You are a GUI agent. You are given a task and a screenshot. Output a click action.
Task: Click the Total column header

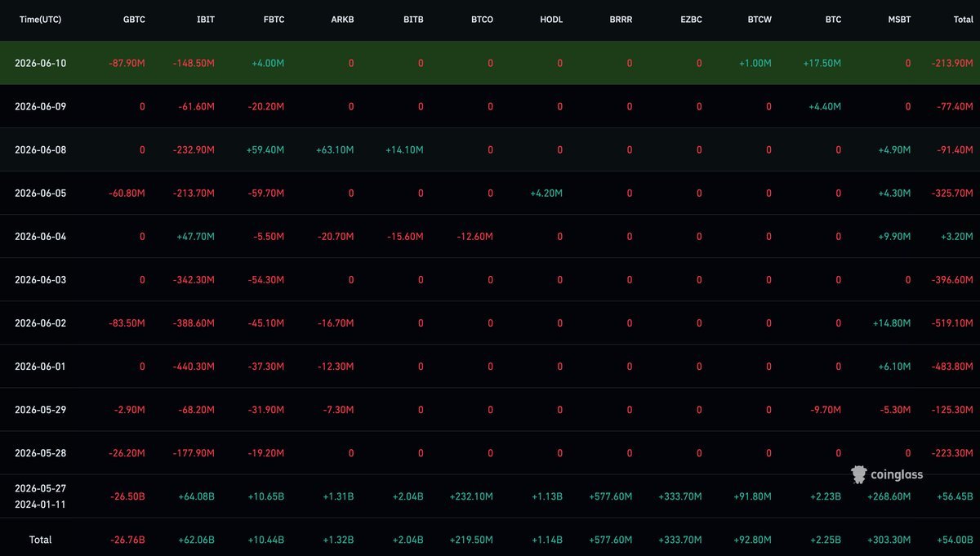point(963,19)
